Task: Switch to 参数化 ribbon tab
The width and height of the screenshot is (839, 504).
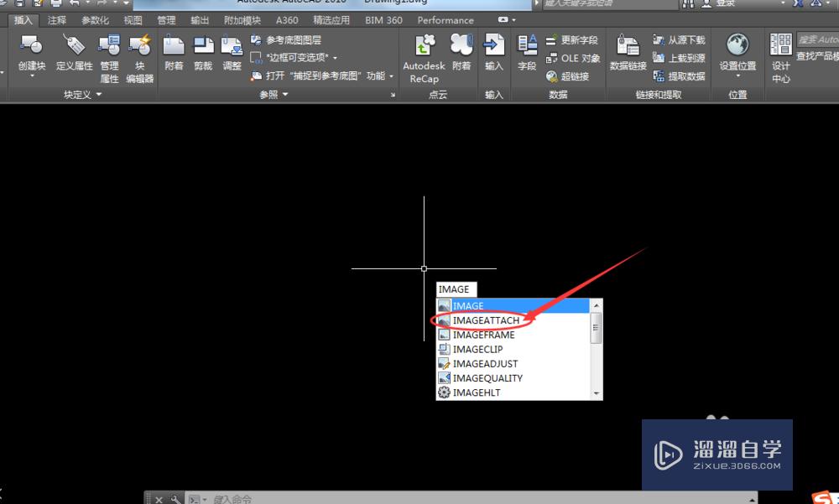Action: click(x=95, y=20)
